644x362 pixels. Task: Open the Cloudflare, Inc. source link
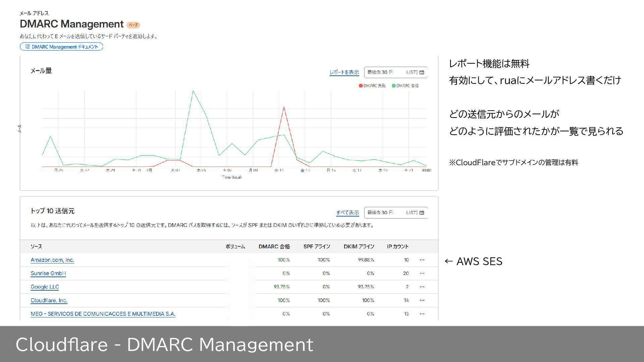49,301
